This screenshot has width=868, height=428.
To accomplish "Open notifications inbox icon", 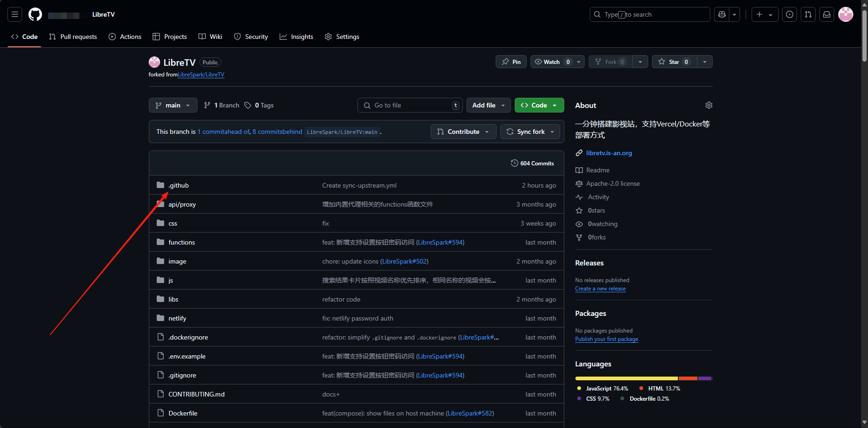I will pyautogui.click(x=827, y=14).
